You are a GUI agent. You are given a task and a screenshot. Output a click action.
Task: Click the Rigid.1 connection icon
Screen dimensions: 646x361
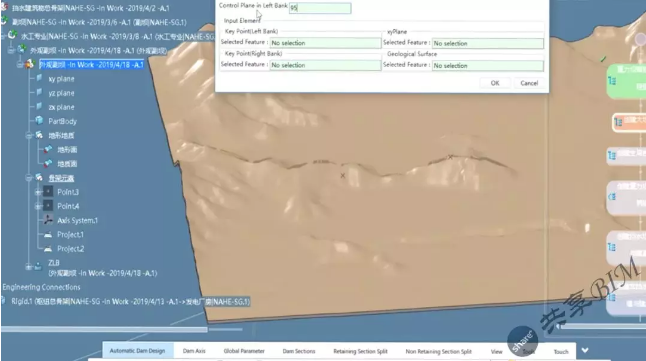tap(3, 301)
